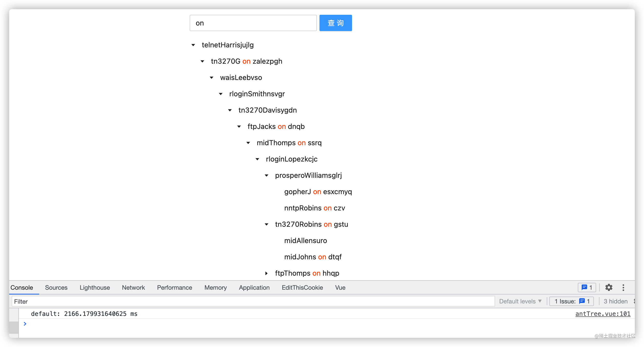The image size is (644, 347).
Task: Click the console prompt chevron
Action: click(25, 324)
